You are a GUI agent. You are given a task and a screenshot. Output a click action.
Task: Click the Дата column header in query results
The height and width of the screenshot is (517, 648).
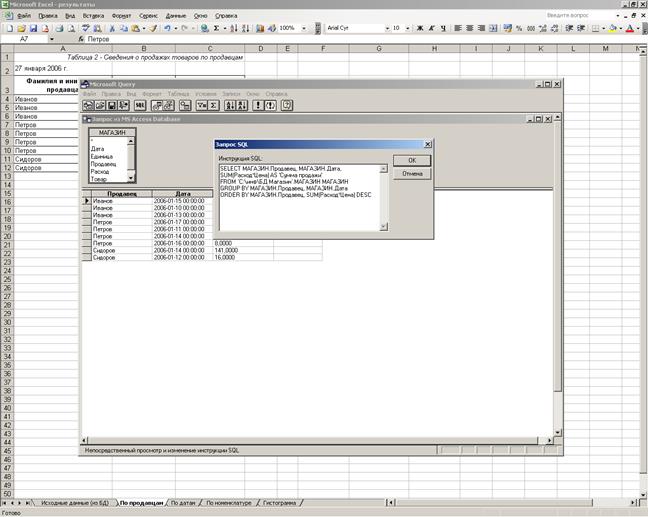tap(183, 193)
